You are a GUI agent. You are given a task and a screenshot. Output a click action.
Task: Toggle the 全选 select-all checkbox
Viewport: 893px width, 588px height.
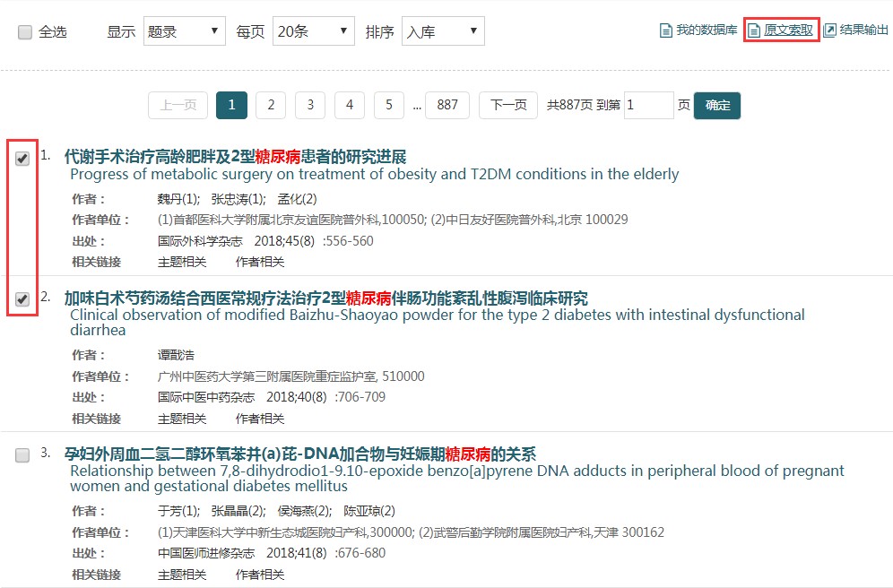click(25, 32)
